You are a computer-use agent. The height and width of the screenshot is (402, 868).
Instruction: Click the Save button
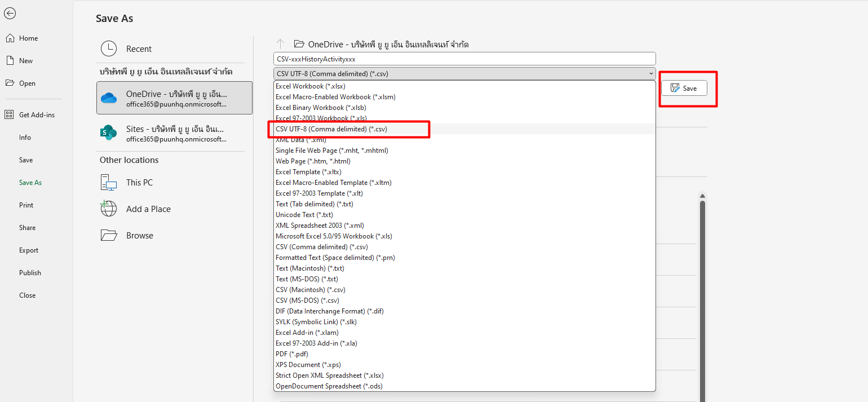coord(684,88)
